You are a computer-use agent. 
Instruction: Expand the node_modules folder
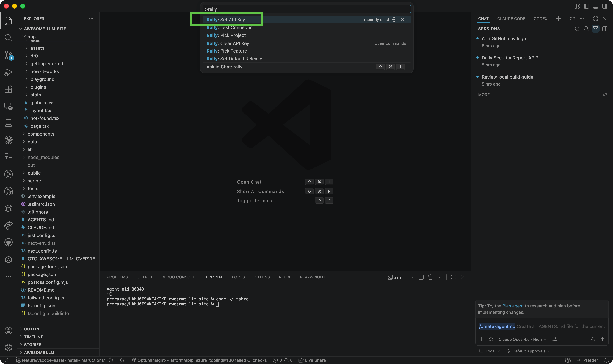pos(43,157)
